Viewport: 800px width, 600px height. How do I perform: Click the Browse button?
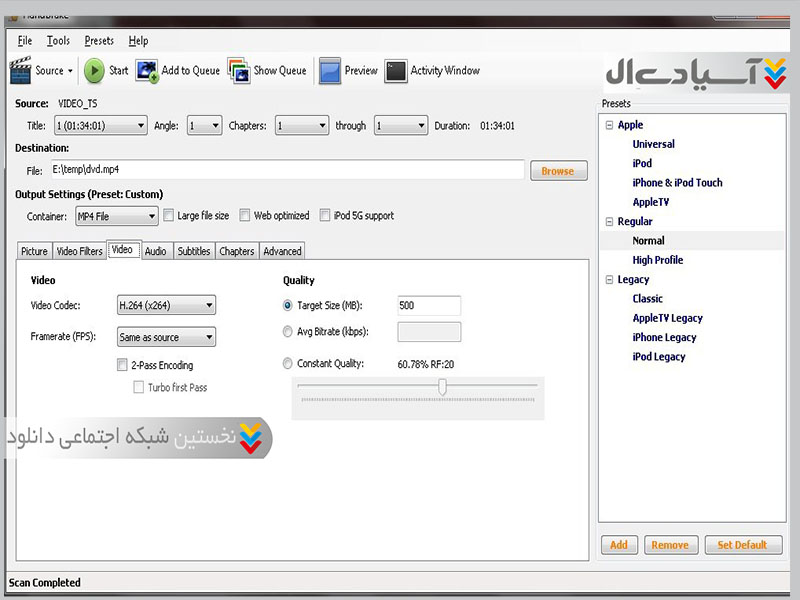tap(558, 171)
